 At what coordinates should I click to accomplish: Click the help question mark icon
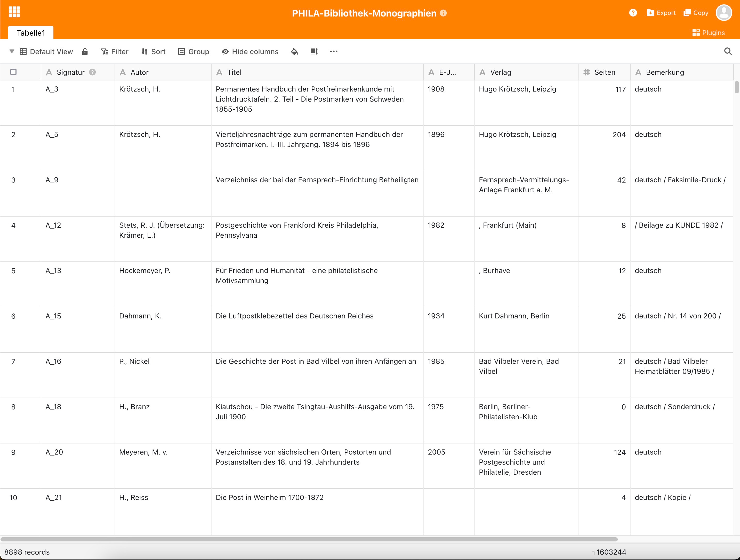coord(633,13)
